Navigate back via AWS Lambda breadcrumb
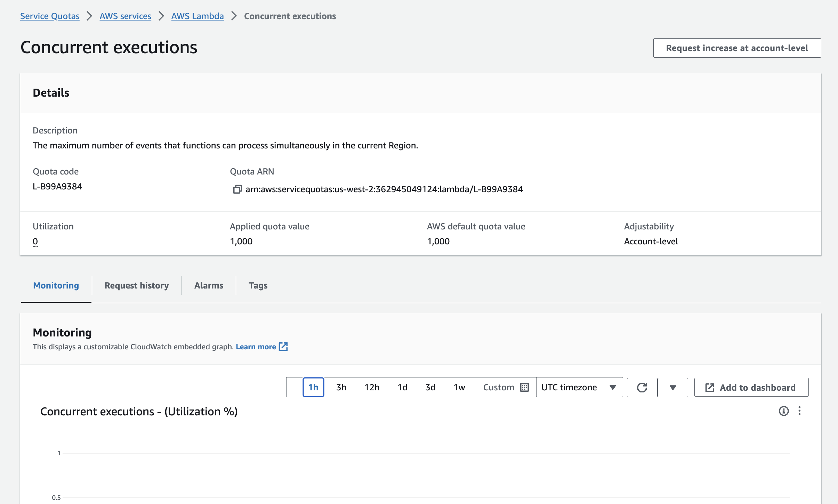Viewport: 838px width, 504px height. tap(197, 16)
